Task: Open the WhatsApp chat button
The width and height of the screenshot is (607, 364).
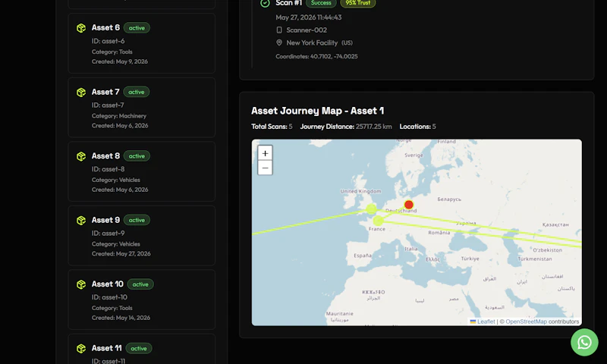Action: (x=584, y=342)
